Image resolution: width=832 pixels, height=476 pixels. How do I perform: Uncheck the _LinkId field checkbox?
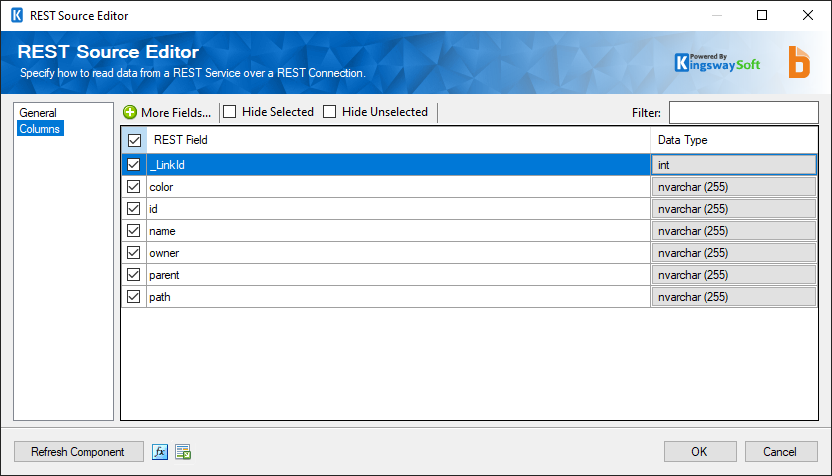click(134, 165)
